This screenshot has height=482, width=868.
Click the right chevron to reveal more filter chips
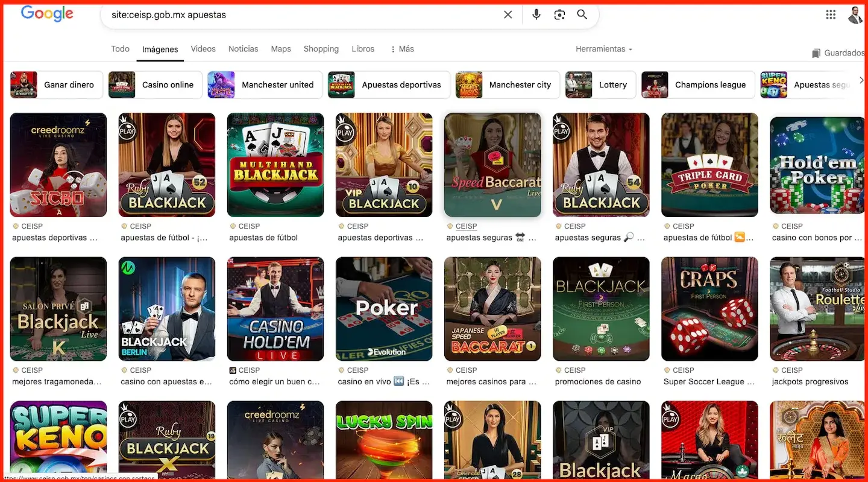862,80
